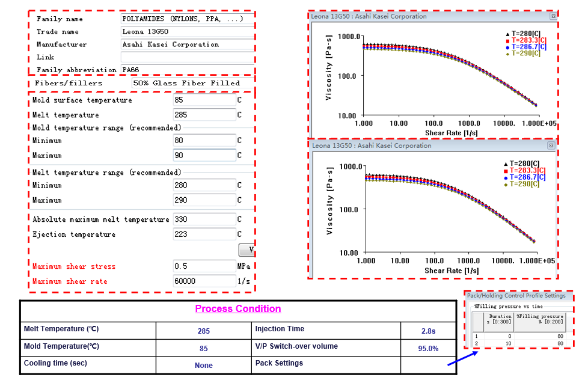This screenshot has height=392, width=582.
Task: Focus the Manufacturer field Asahi Kasei Corporation
Action: [188, 44]
